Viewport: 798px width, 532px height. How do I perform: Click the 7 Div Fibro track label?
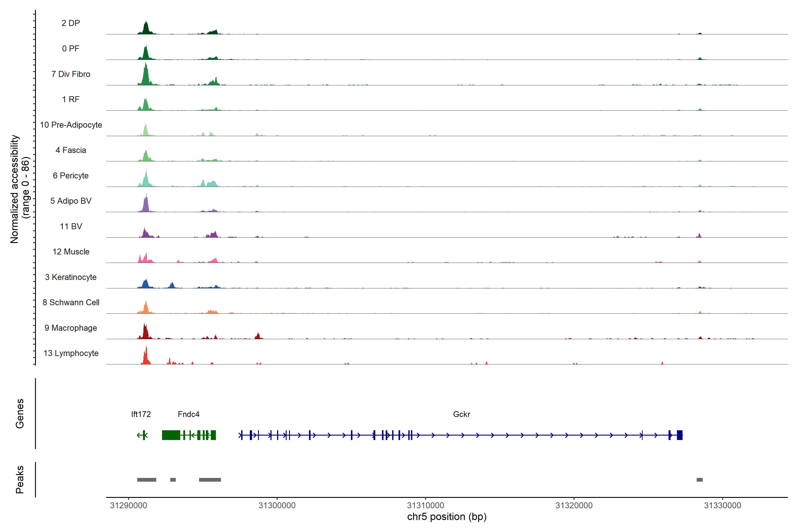[70, 74]
